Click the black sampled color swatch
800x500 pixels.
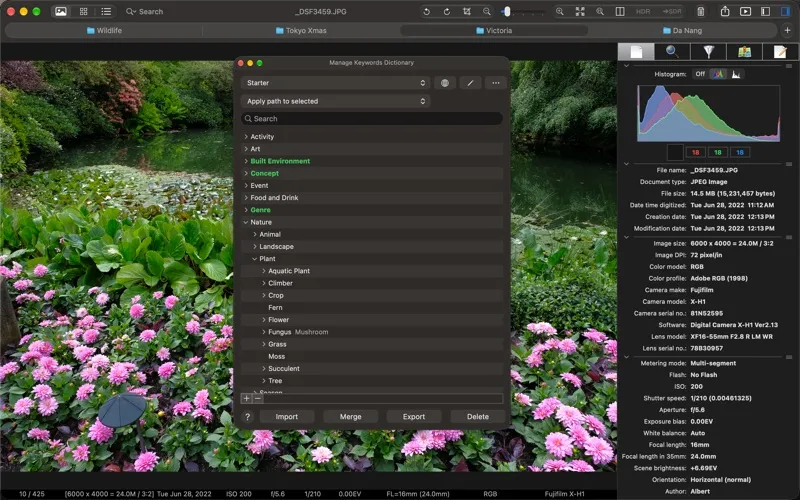pyautogui.click(x=675, y=153)
